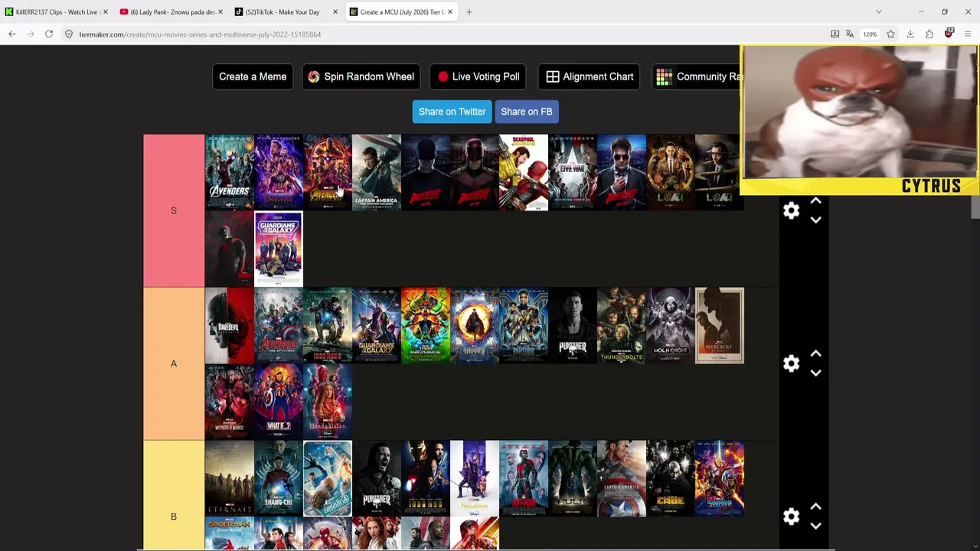Select the Shang-Chi poster in B tier
The height and width of the screenshot is (551, 980).
pos(279,478)
